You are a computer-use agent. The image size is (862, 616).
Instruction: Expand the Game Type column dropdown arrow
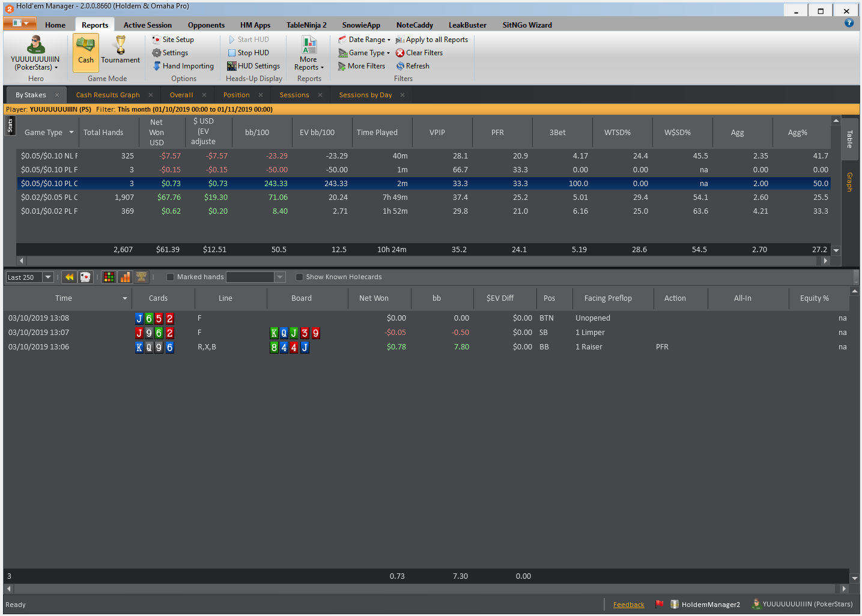coord(71,132)
